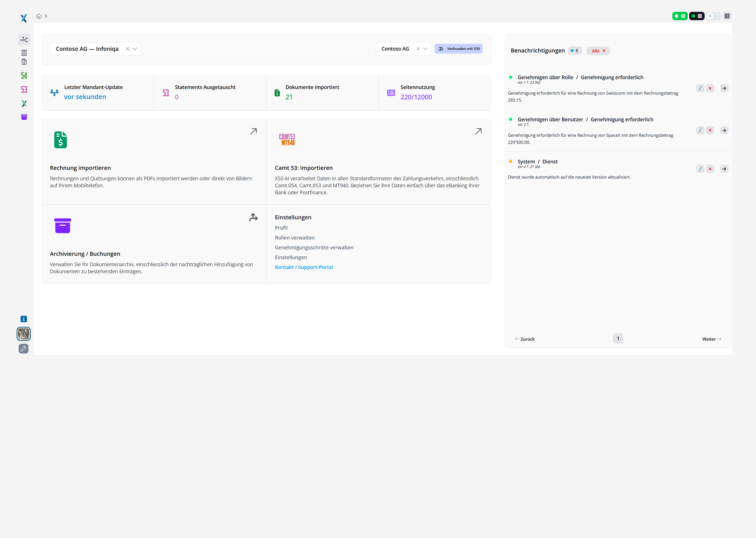This screenshot has width=756, height=538.
Task: Click the share arrow on Archivierung card
Action: 254,217
